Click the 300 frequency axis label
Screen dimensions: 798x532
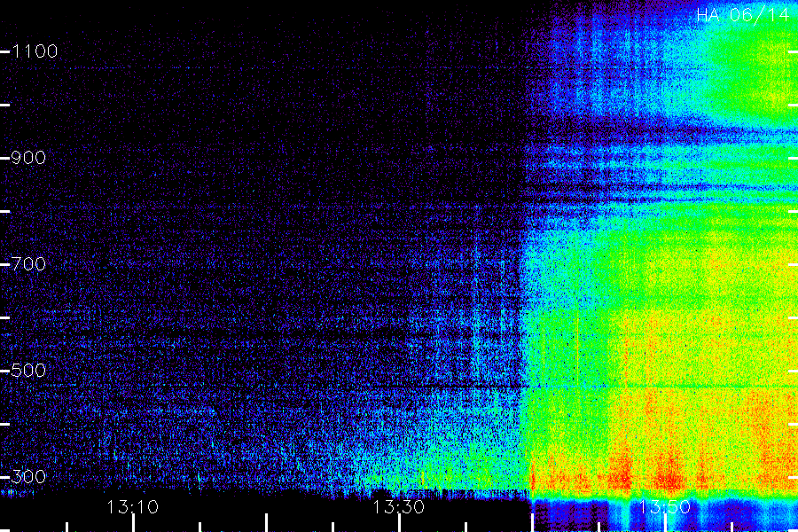tap(28, 477)
